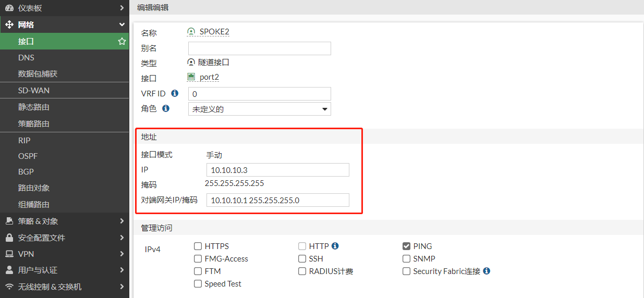Click the info icon next to 角色

pos(166,108)
